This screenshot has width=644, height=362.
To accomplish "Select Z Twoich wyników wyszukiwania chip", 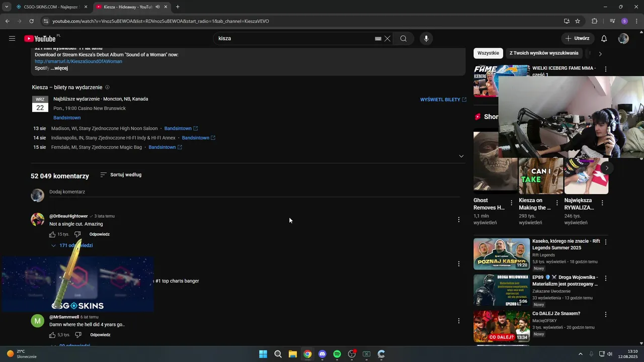I will coord(544,53).
